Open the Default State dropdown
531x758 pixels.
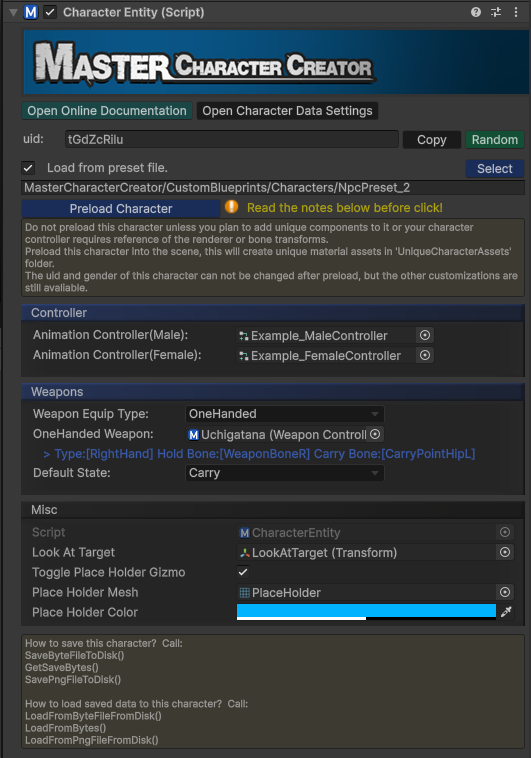[x=285, y=473]
